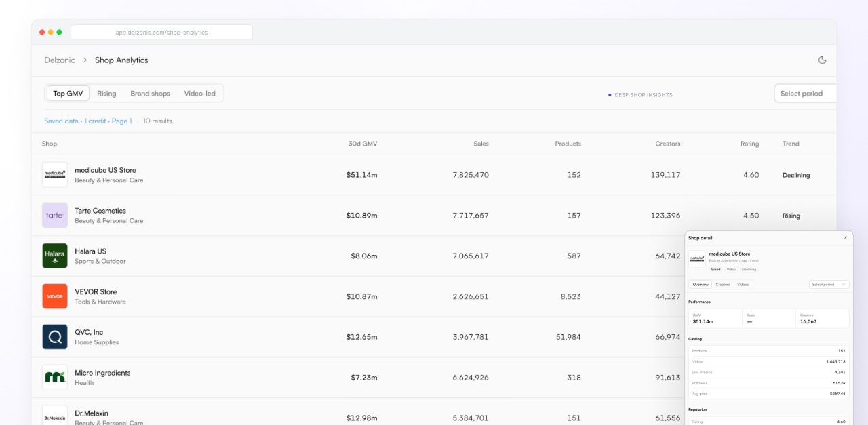Open Halara US row name
The height and width of the screenshot is (425, 868).
point(90,251)
